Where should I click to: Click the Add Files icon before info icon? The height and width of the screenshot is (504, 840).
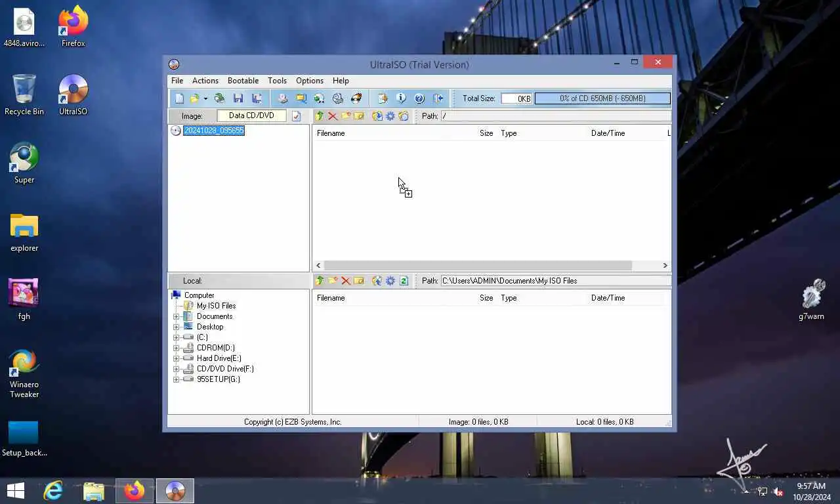pyautogui.click(x=383, y=98)
